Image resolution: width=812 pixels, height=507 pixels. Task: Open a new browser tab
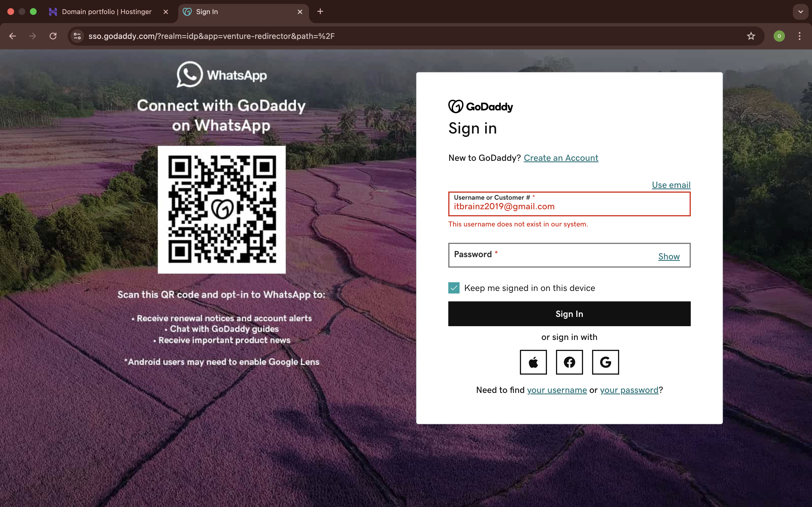(320, 12)
